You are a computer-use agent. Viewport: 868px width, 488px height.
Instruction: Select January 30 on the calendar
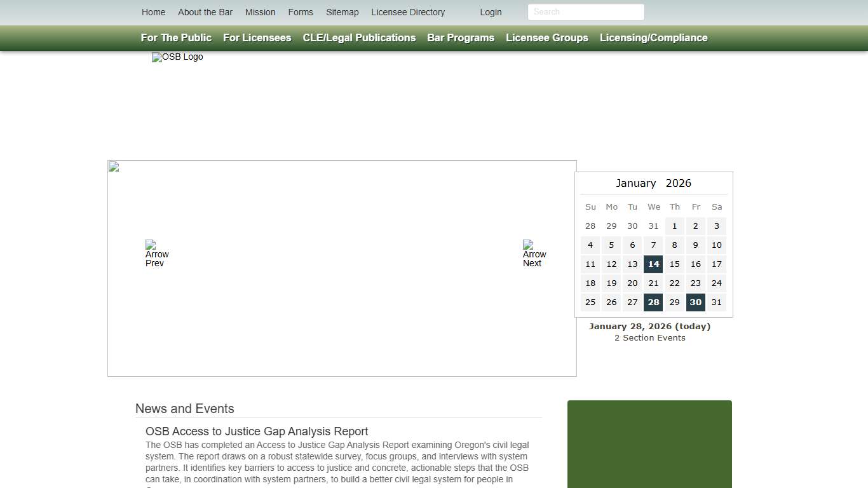click(x=695, y=302)
